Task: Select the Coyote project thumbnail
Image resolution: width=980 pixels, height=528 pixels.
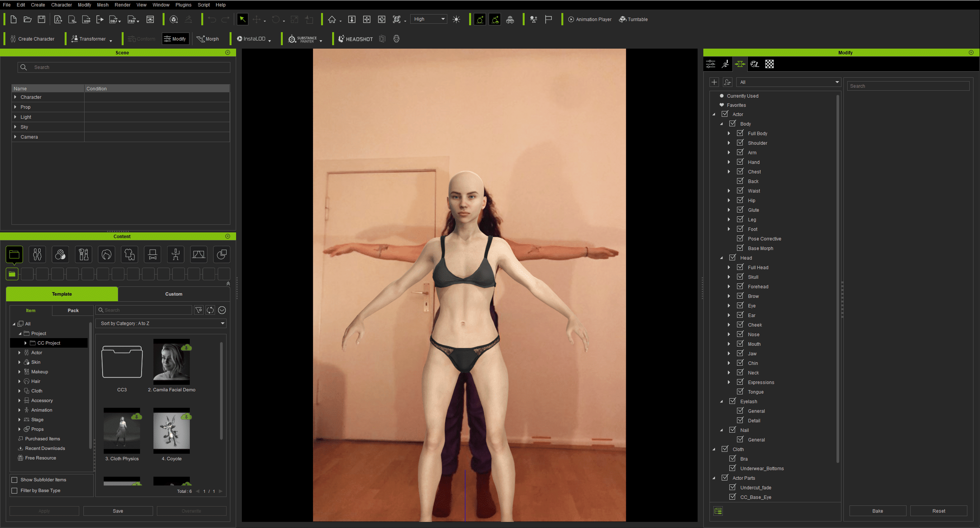Action: click(x=171, y=431)
